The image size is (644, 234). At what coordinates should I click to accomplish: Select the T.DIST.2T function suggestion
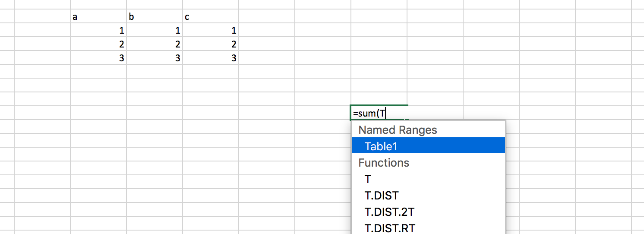click(x=389, y=212)
